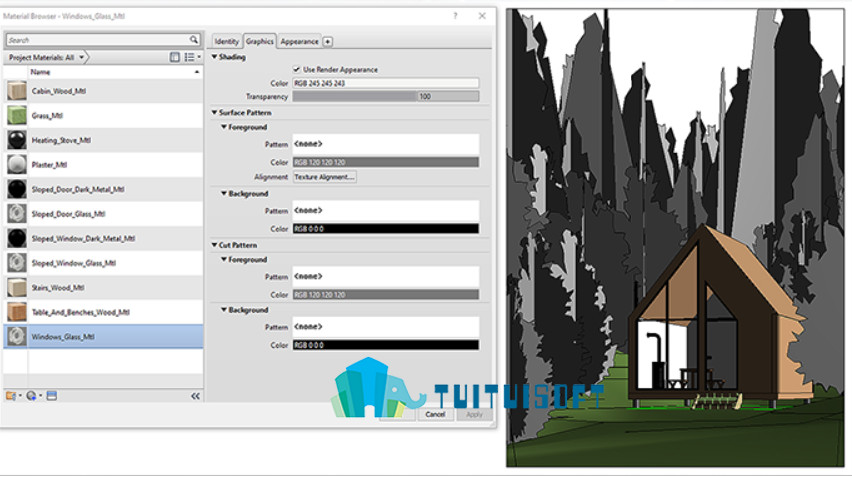Click the Grass_Mtl green thumbnail
852x477 pixels.
(16, 115)
